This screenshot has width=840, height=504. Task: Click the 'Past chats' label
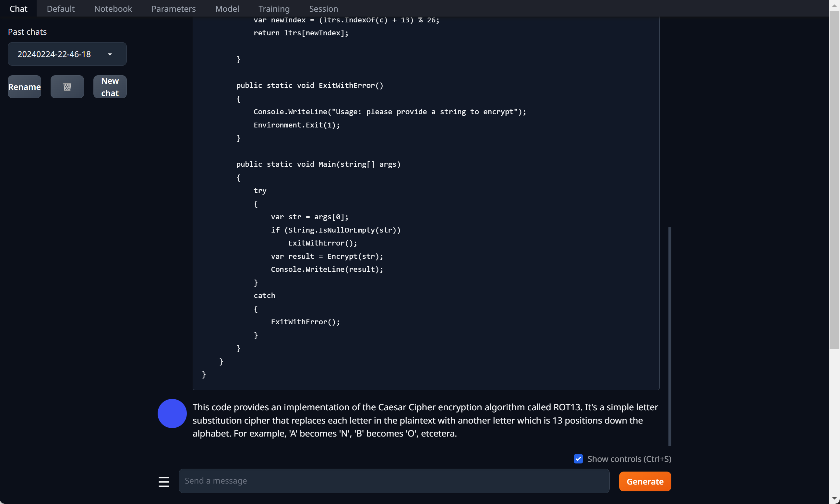click(x=27, y=32)
